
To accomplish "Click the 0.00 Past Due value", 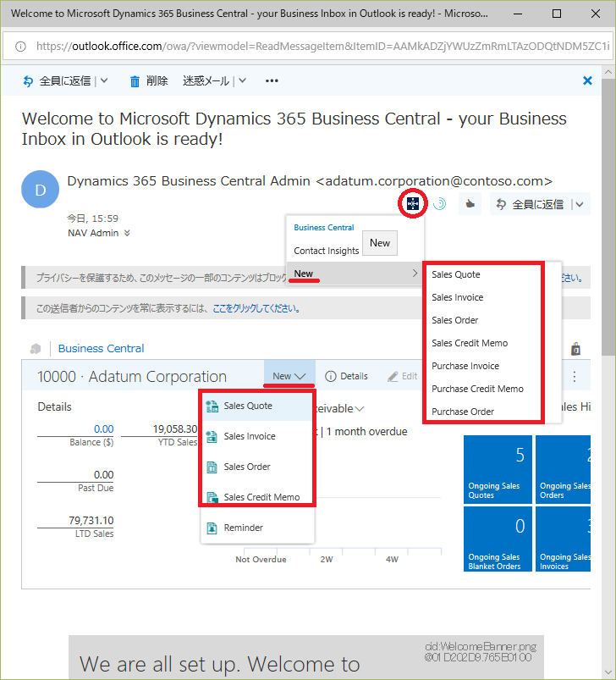I will [104, 474].
